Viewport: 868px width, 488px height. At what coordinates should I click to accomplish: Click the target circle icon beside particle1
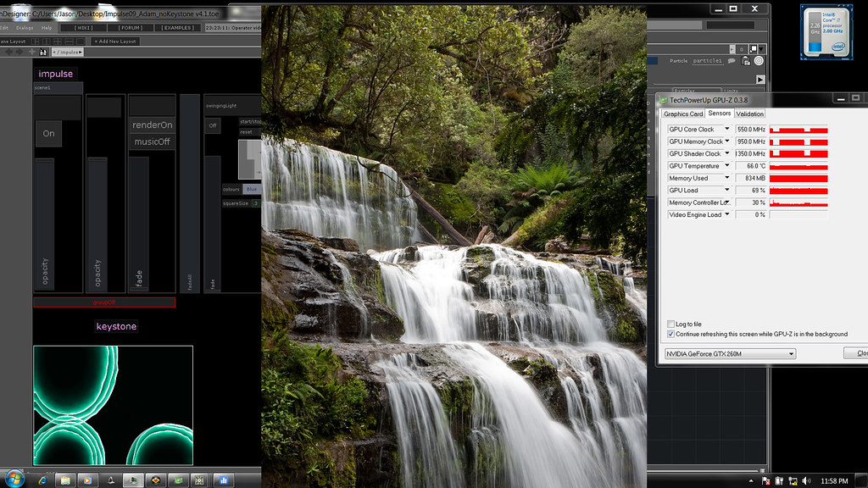tap(759, 61)
